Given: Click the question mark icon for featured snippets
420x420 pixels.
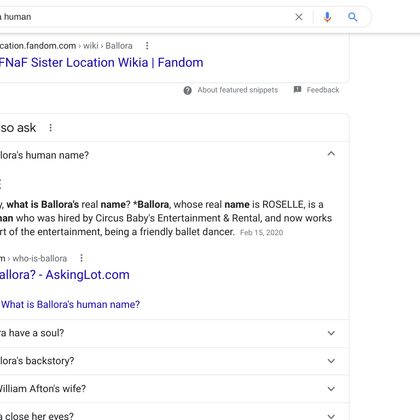Looking at the screenshot, I should pyautogui.click(x=188, y=90).
